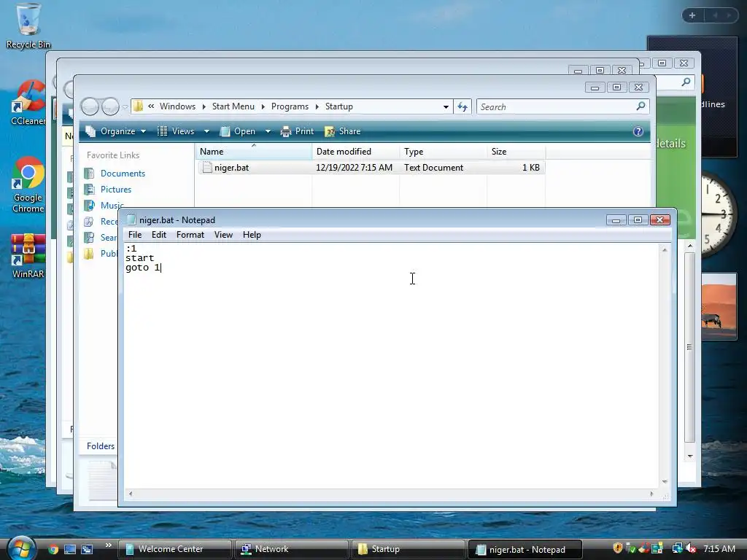Click the sidebar slideshow picture gadget
747x560 pixels.
(x=719, y=306)
